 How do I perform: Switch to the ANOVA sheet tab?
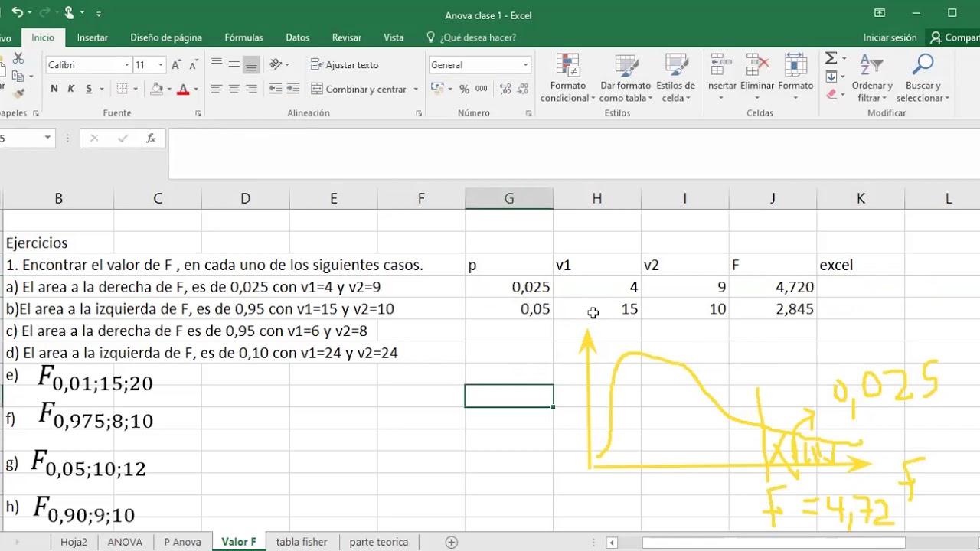(125, 542)
